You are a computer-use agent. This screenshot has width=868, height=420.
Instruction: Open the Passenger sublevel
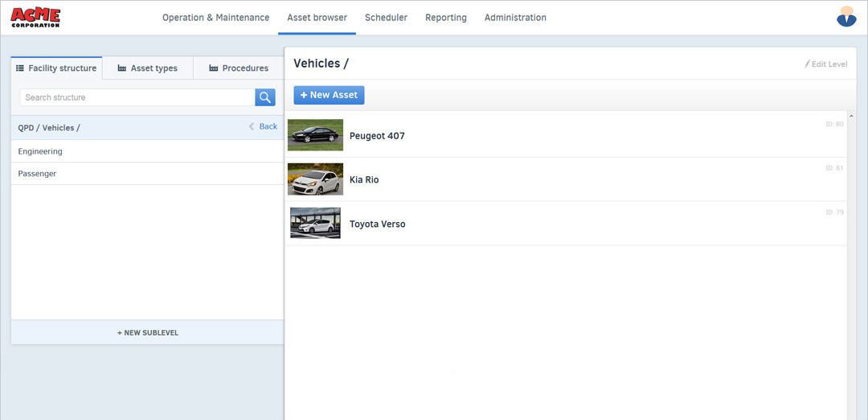click(x=148, y=174)
